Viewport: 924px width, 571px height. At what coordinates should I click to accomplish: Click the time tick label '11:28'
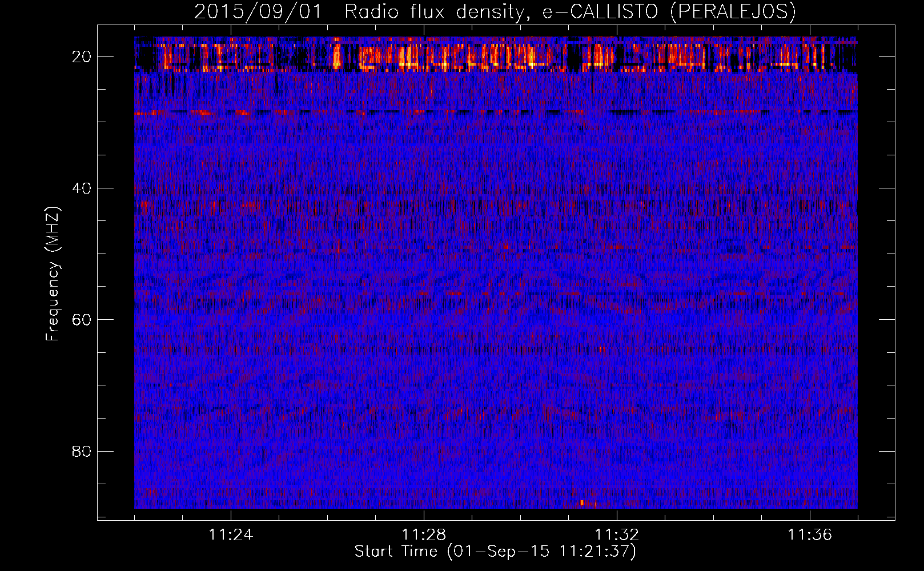[x=424, y=535]
